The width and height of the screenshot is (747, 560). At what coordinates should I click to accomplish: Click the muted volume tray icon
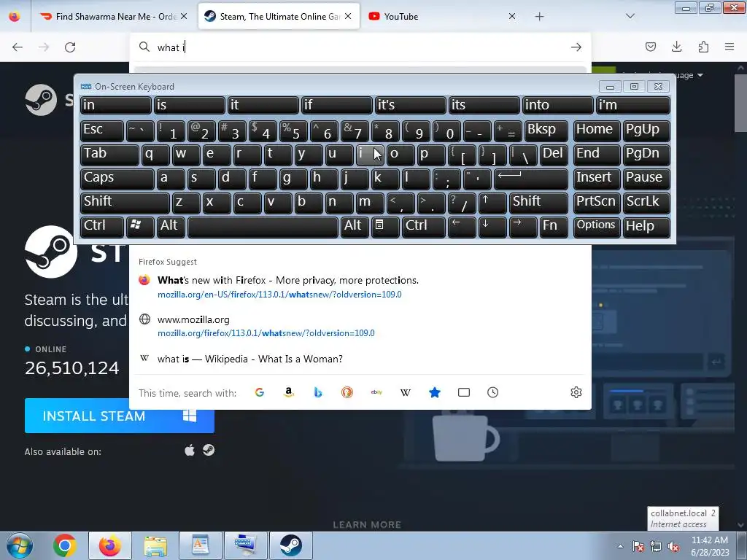[x=673, y=547]
